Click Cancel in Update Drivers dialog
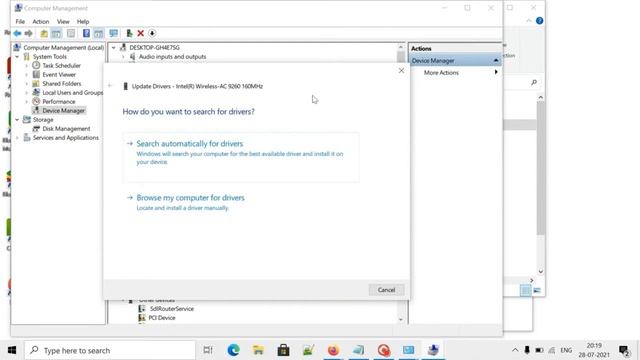 [x=386, y=290]
